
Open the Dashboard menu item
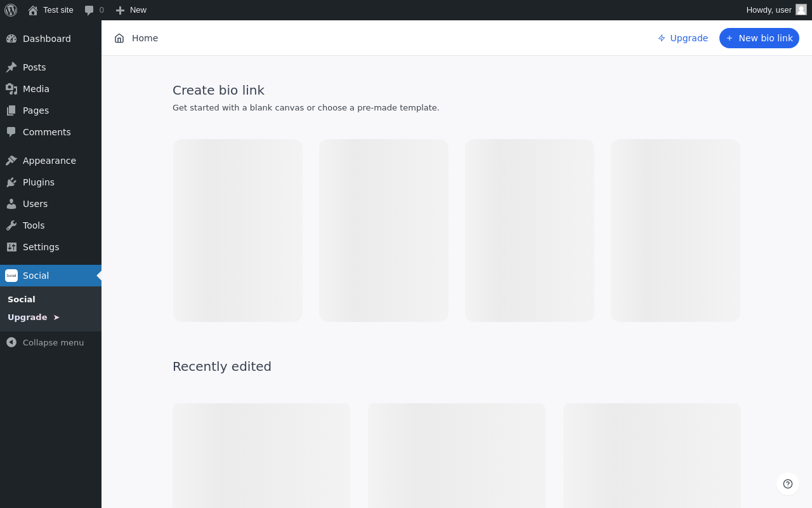[x=51, y=39]
